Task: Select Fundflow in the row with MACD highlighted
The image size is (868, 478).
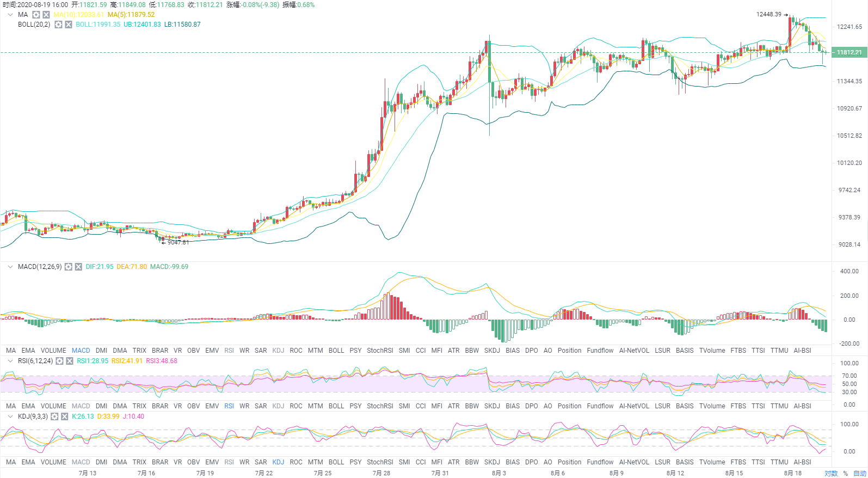Action: tap(600, 351)
